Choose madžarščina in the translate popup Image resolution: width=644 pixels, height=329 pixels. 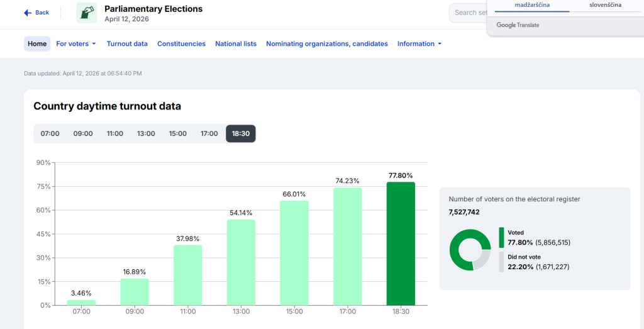[x=532, y=5]
